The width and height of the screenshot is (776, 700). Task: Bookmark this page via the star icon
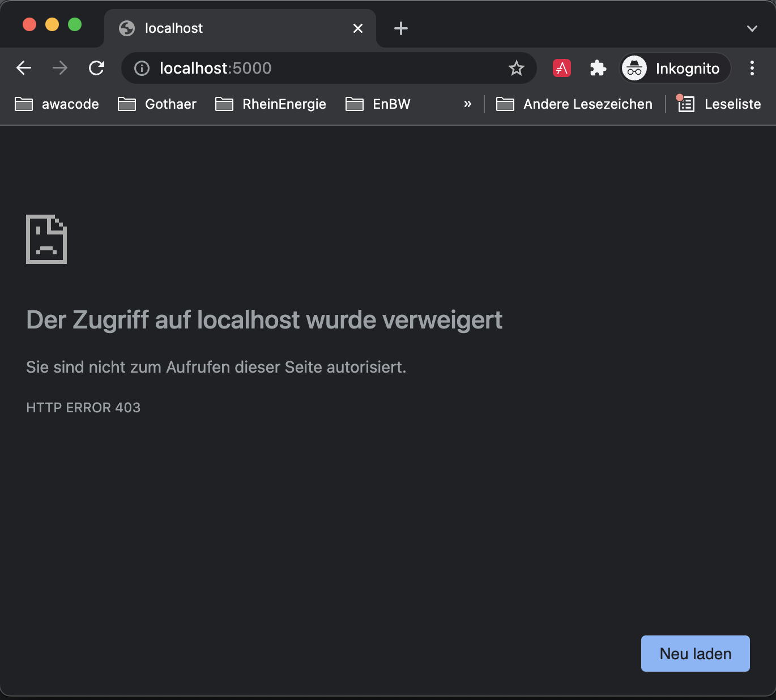point(516,68)
